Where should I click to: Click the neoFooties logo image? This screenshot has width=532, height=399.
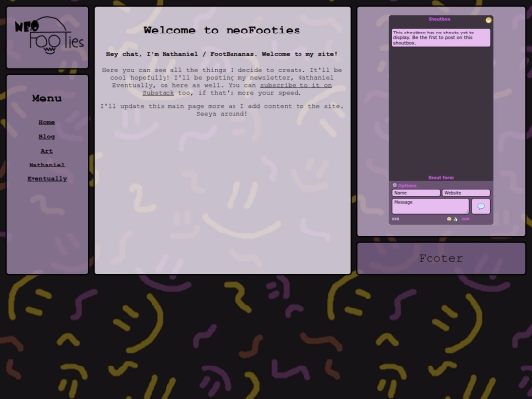pyautogui.click(x=48, y=35)
